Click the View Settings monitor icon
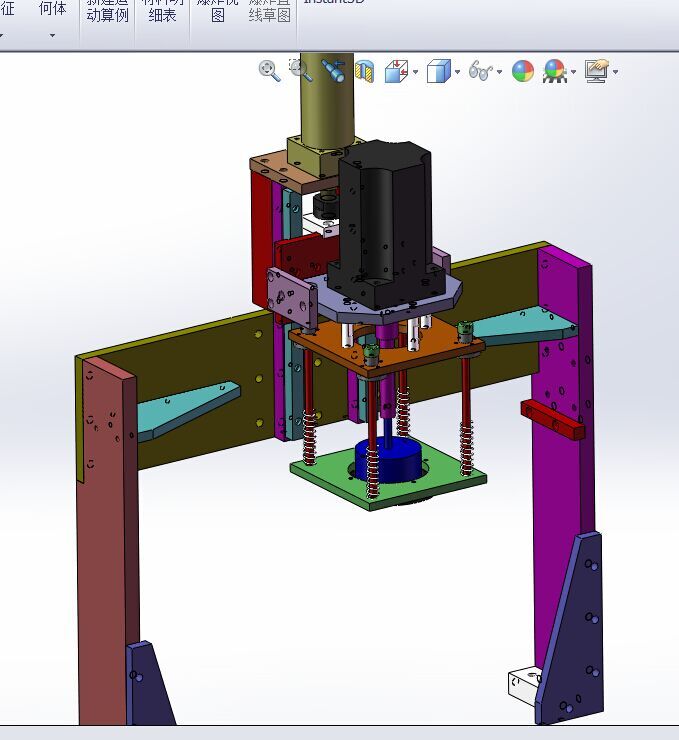 click(597, 71)
